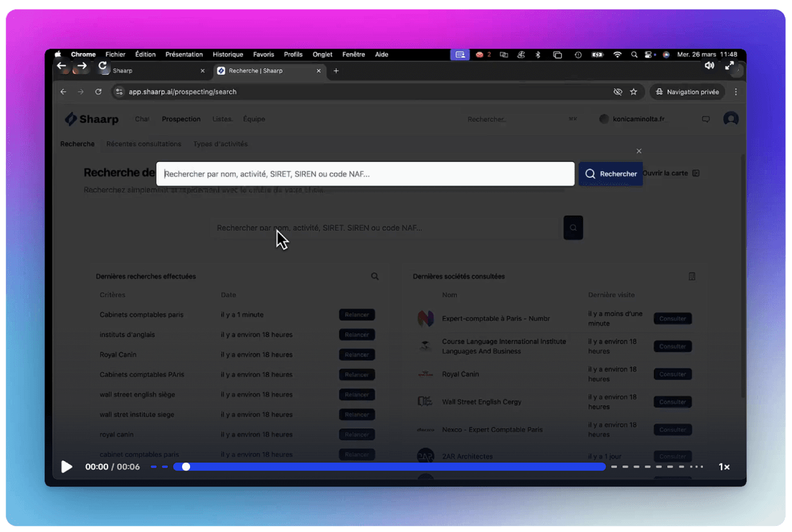
Task: Click the Navigation privée button
Action: point(687,92)
